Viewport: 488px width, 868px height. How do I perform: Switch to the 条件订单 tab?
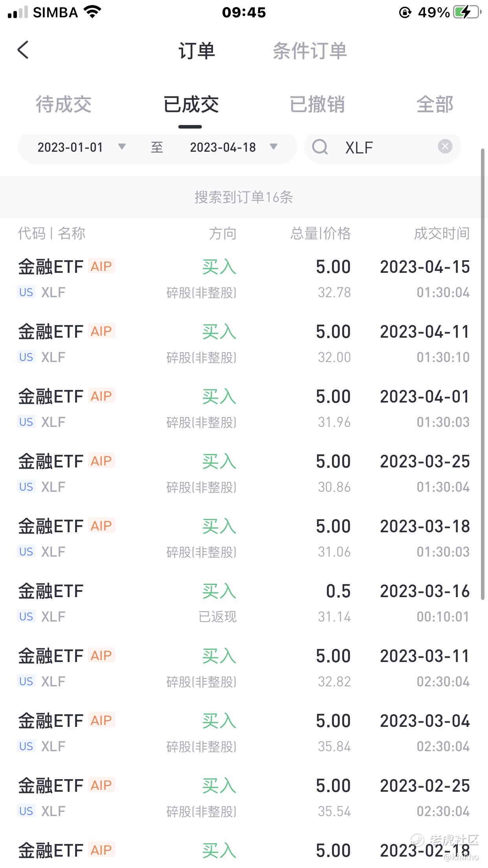pos(310,51)
